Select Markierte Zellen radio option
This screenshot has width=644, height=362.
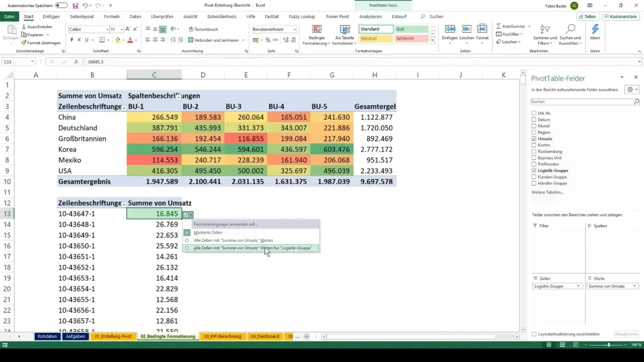click(187, 233)
